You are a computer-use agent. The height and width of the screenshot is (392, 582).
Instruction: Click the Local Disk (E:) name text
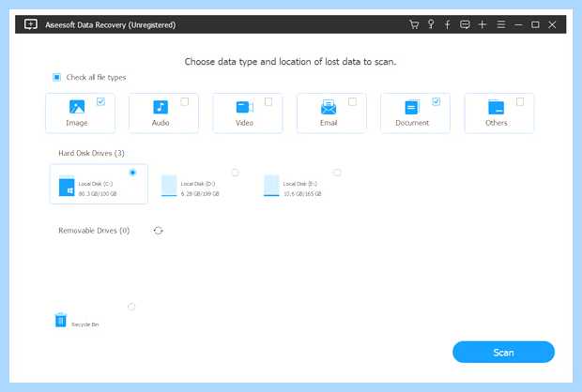point(300,184)
